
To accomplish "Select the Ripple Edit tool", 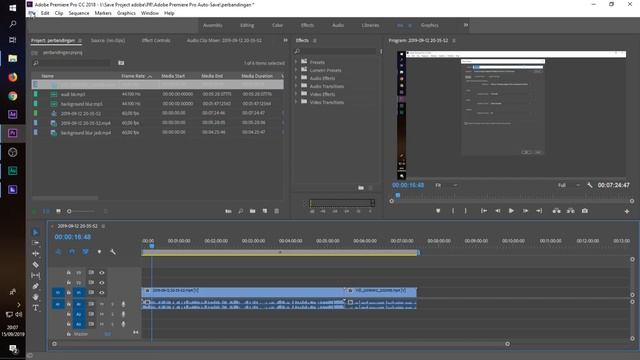I will point(36,253).
